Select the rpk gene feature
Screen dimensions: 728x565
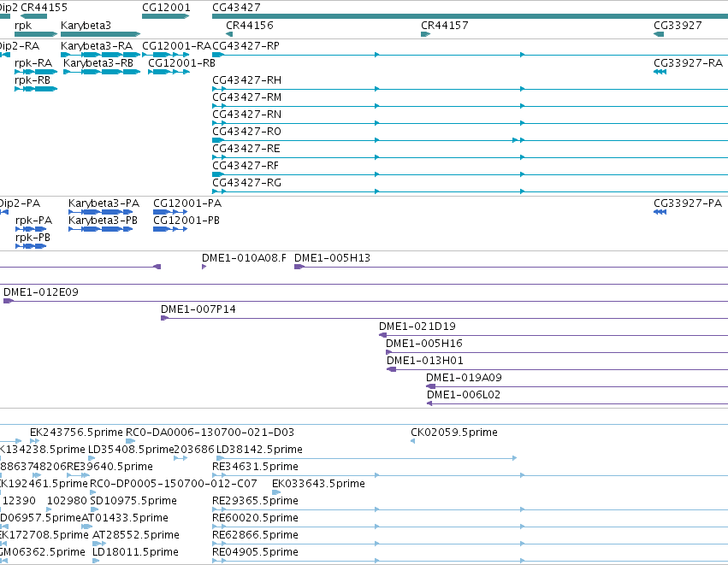36,34
